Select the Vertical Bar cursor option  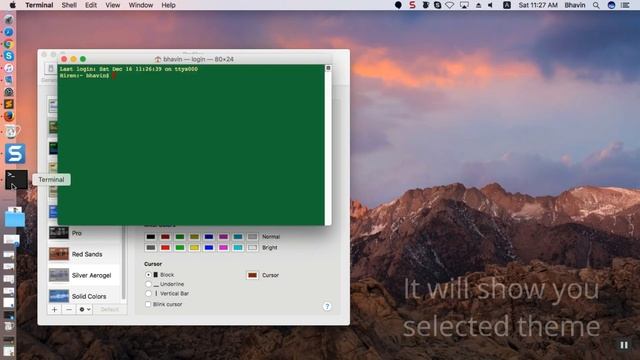point(149,293)
